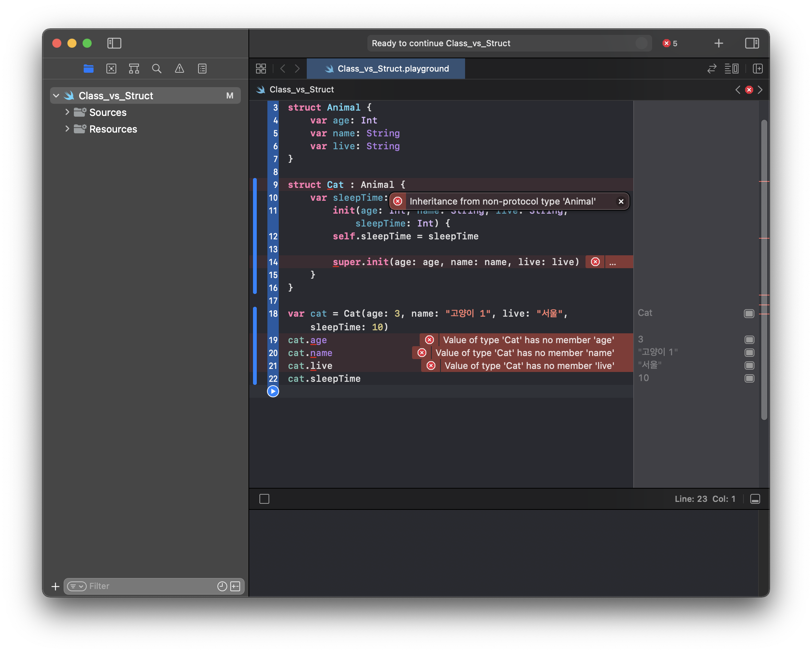Add editor on right icon
Image resolution: width=812 pixels, height=653 pixels.
(x=757, y=69)
